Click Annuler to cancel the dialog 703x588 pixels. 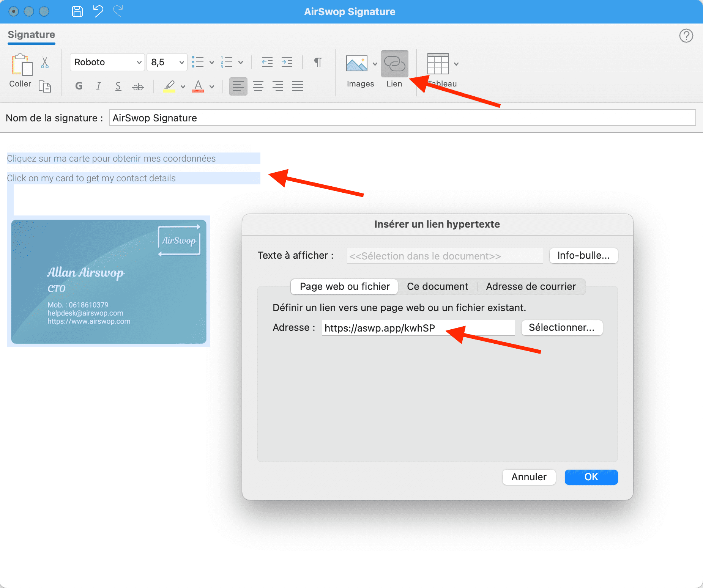pos(529,477)
